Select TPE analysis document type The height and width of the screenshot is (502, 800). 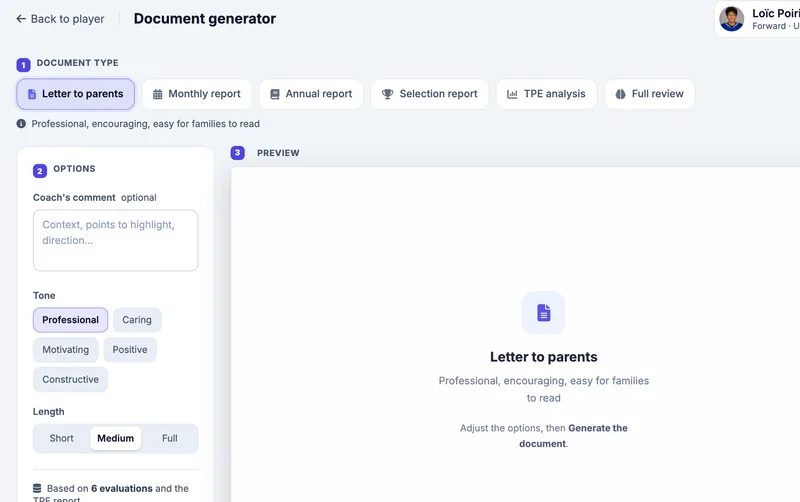pos(546,94)
